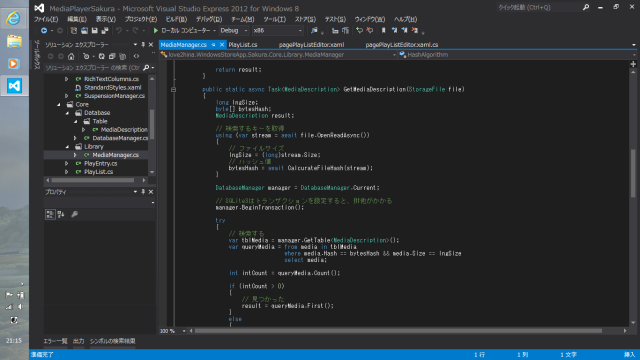This screenshot has width=640, height=360.
Task: Click the Alphabetical sort icon in Properties
Action: (x=61, y=214)
